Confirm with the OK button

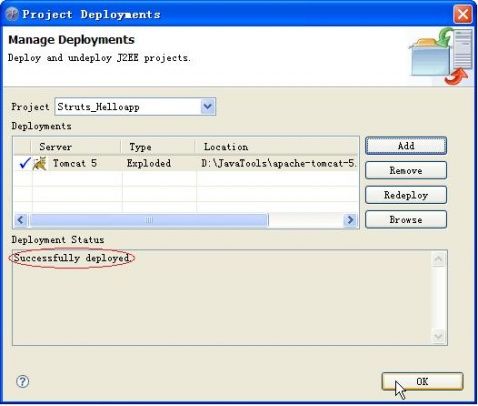click(x=422, y=381)
